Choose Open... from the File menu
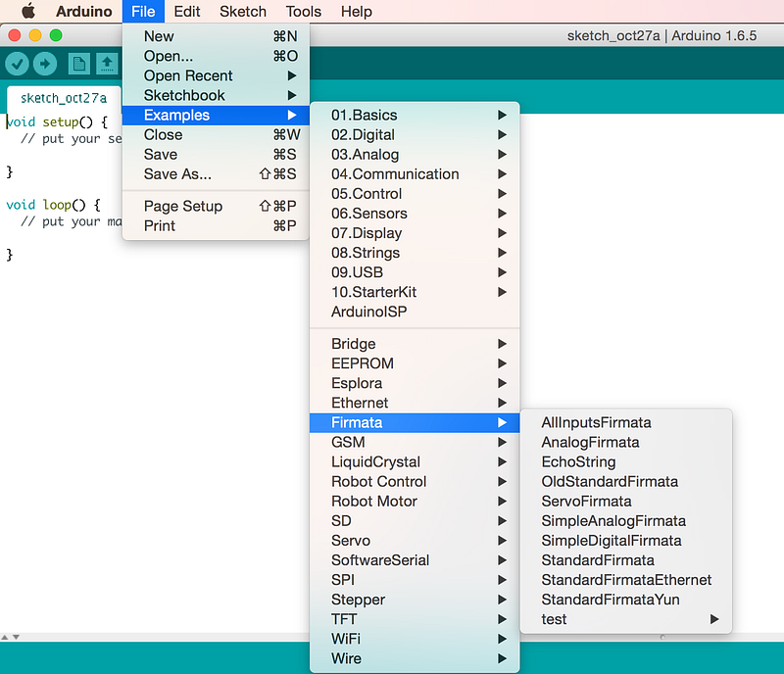This screenshot has width=784, height=674. (216, 56)
